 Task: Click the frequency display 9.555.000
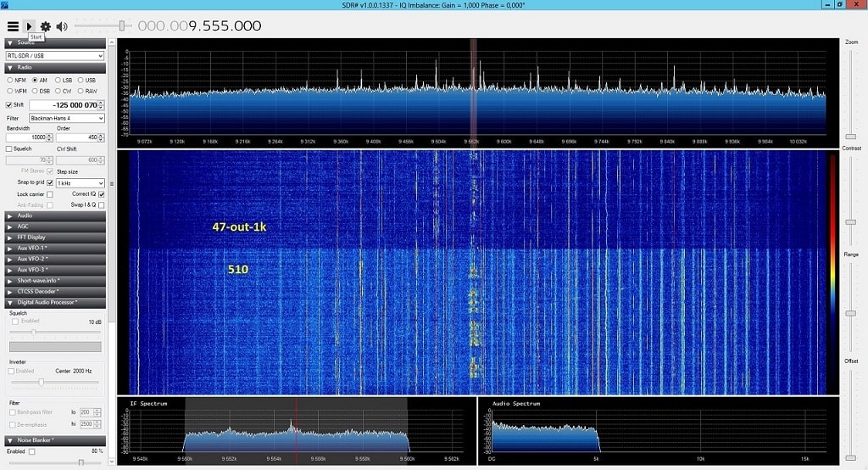tap(199, 26)
